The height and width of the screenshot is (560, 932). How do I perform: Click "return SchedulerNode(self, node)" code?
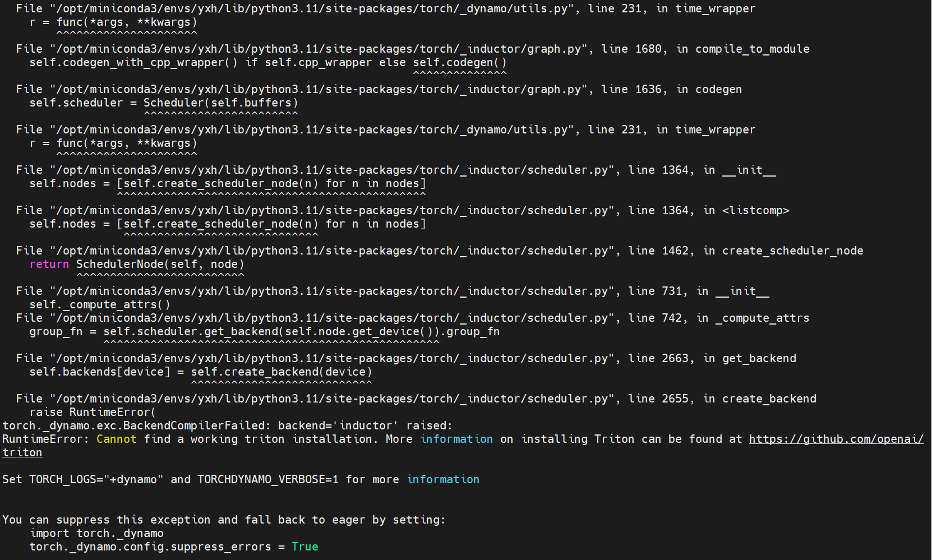pos(137,264)
